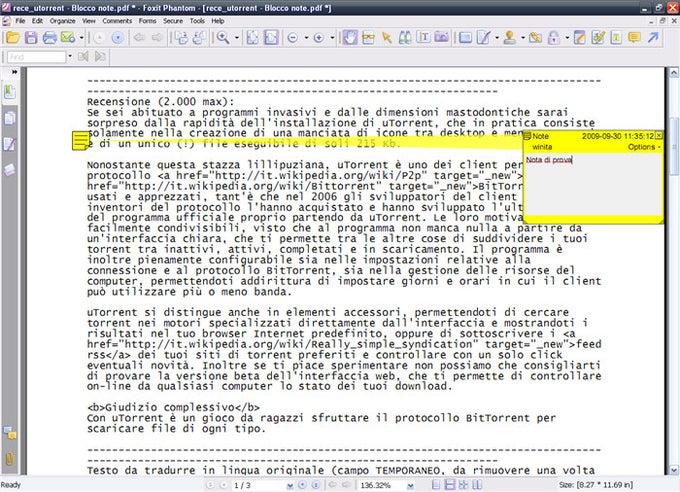Click the padlock Security icon
The height and width of the screenshot is (492, 680).
coord(553,38)
